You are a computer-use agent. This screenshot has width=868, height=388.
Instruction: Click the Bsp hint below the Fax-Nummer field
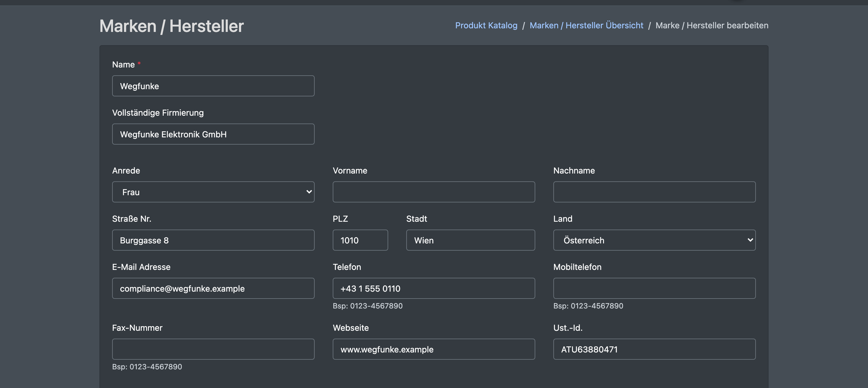[147, 367]
